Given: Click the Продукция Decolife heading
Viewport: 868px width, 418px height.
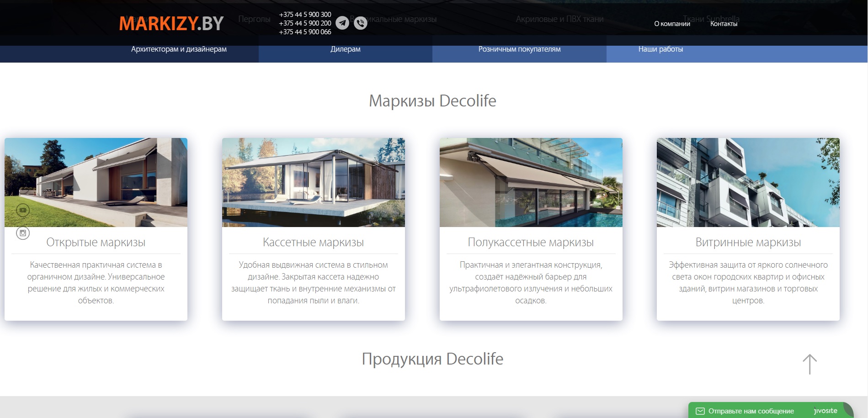Looking at the screenshot, I should click(432, 359).
